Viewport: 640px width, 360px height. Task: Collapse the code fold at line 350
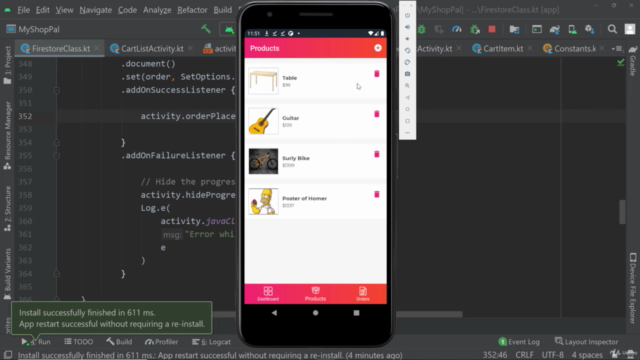point(57,90)
